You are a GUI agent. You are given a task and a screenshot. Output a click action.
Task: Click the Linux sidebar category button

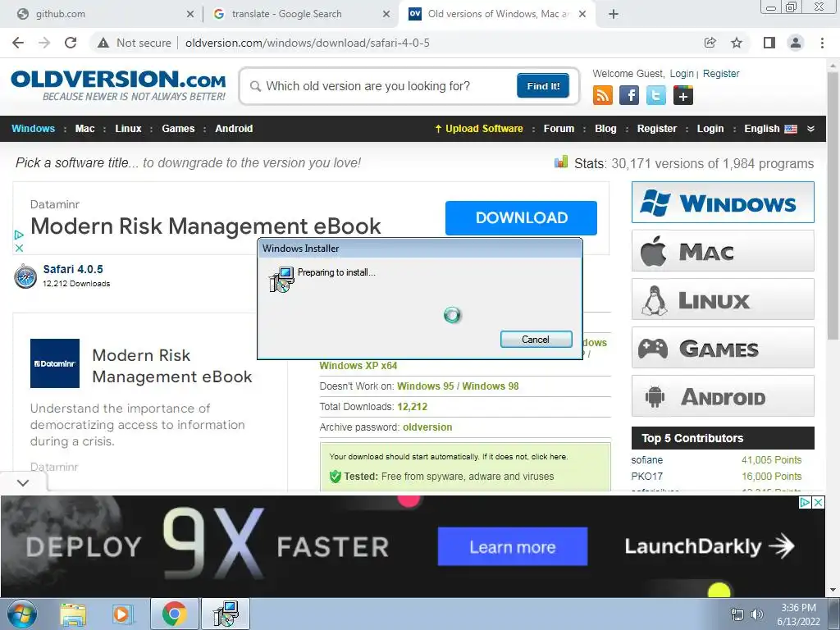tap(723, 299)
